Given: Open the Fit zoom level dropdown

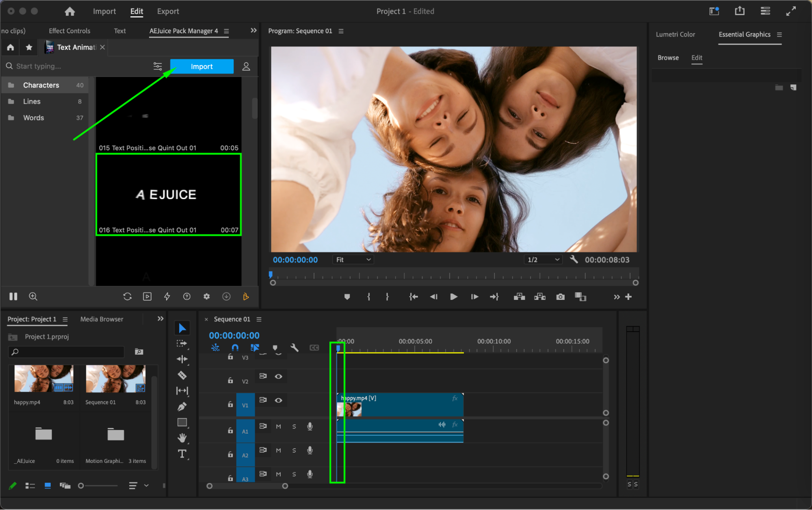Looking at the screenshot, I should point(353,260).
